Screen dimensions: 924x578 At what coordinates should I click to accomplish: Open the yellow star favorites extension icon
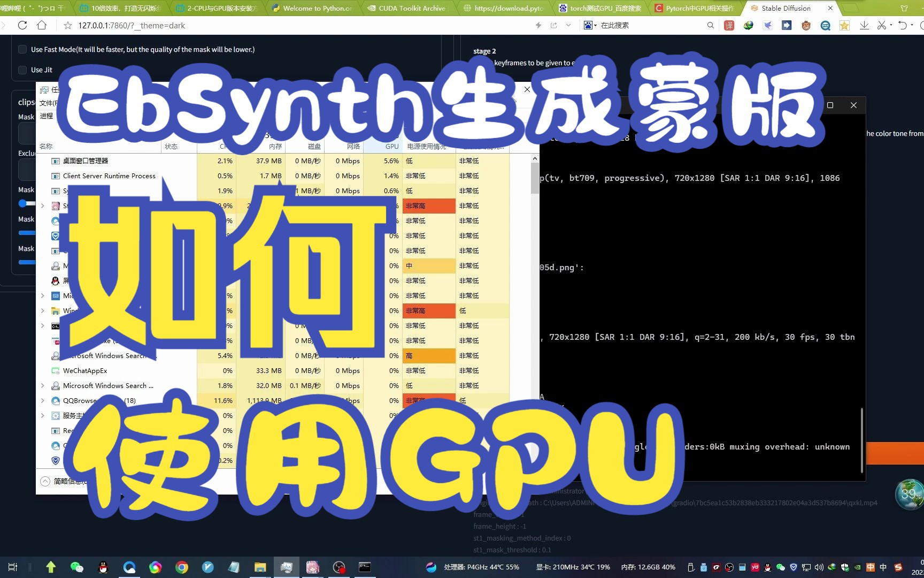(x=844, y=25)
